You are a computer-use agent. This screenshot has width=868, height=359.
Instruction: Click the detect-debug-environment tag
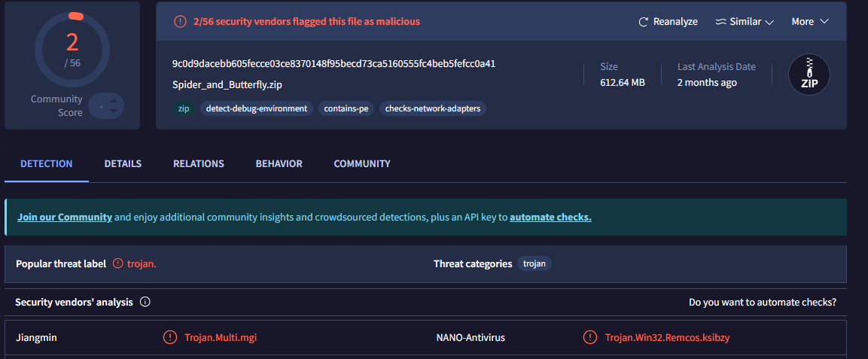coord(256,108)
